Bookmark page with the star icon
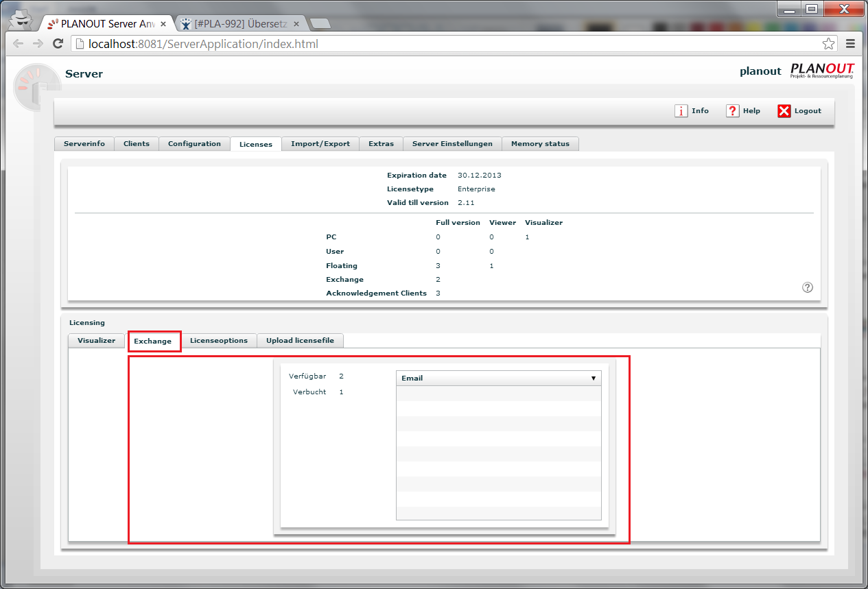Image resolution: width=868 pixels, height=589 pixels. 829,44
